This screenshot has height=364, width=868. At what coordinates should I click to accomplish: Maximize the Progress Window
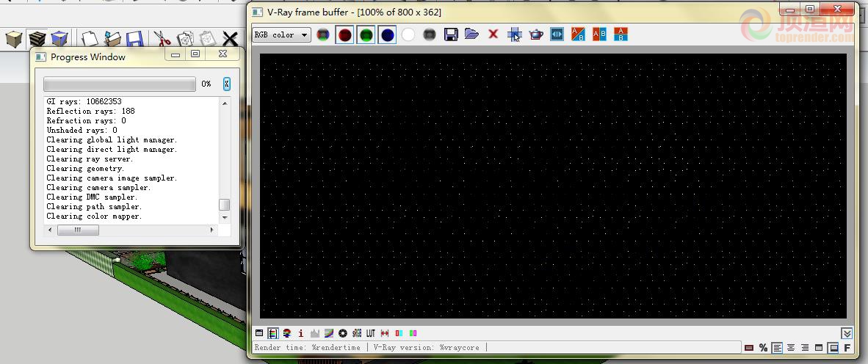tap(195, 54)
